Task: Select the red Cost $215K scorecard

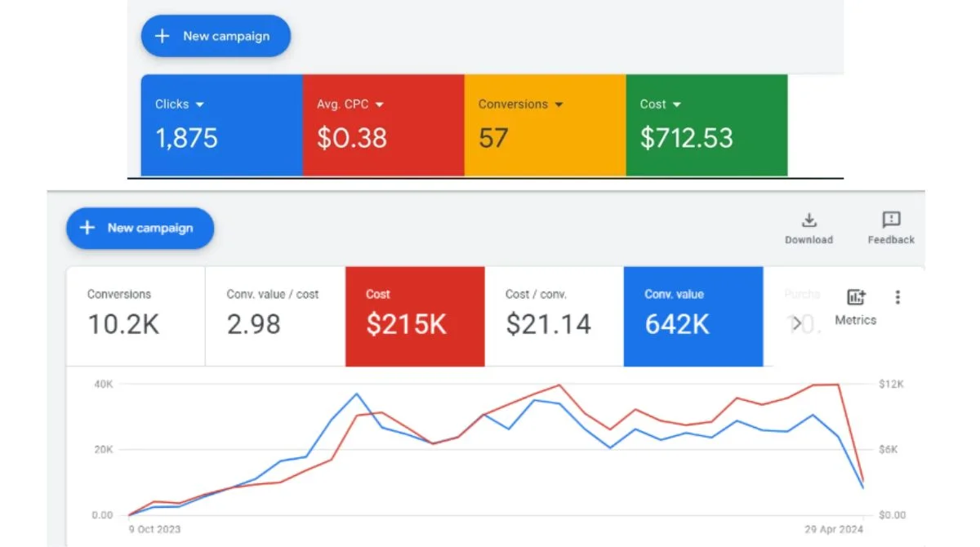Action: (x=415, y=316)
